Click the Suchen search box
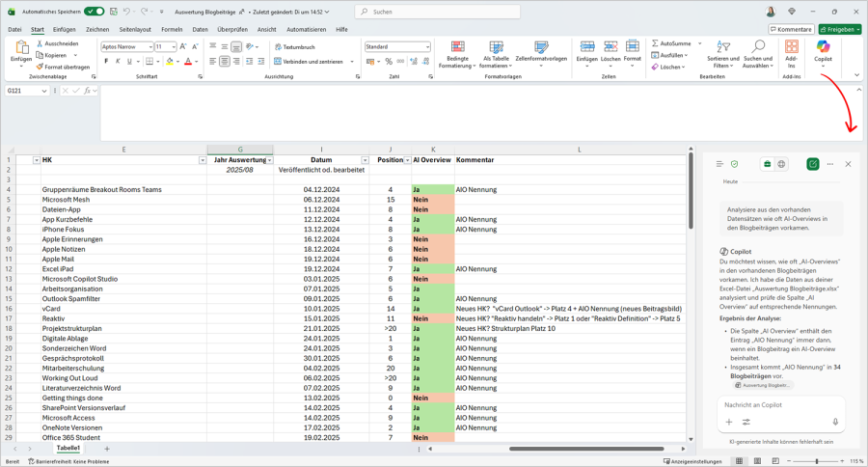 (x=437, y=11)
